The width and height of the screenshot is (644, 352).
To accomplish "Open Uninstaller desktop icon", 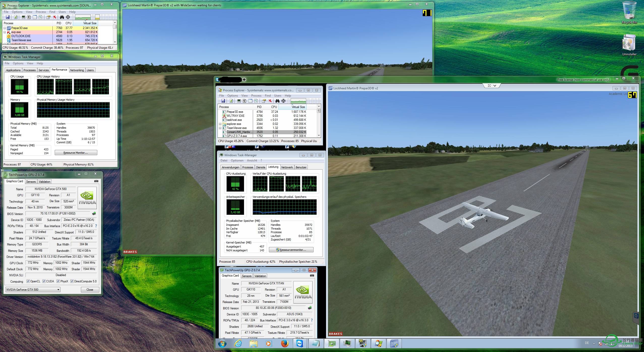I will click(x=629, y=45).
